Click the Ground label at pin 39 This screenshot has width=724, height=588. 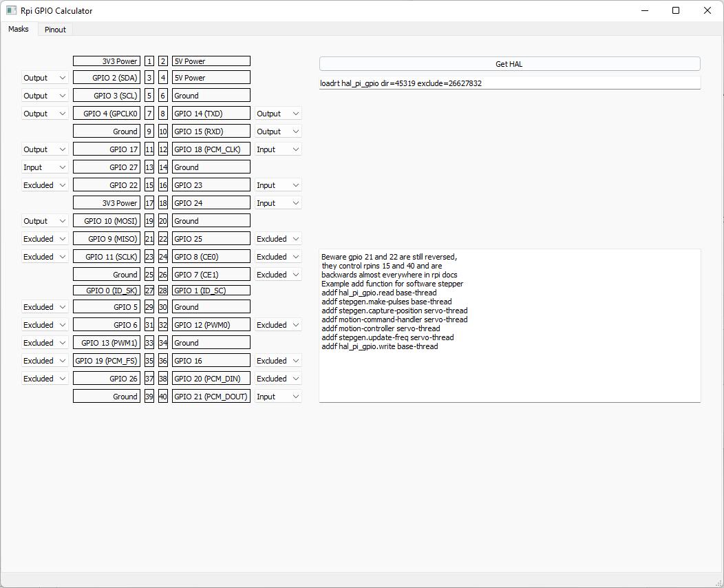(x=107, y=397)
